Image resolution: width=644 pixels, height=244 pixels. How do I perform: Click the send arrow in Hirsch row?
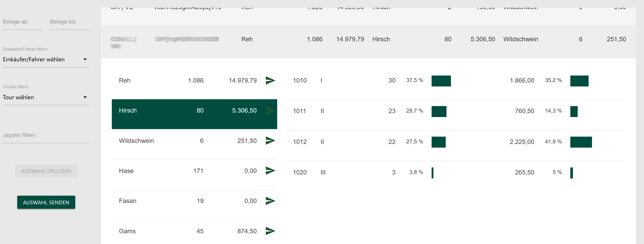270,111
